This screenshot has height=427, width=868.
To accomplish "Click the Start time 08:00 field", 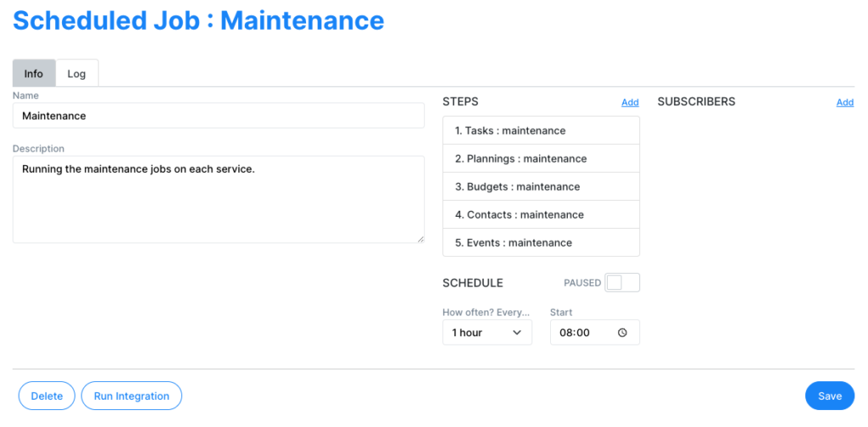I will coord(595,332).
